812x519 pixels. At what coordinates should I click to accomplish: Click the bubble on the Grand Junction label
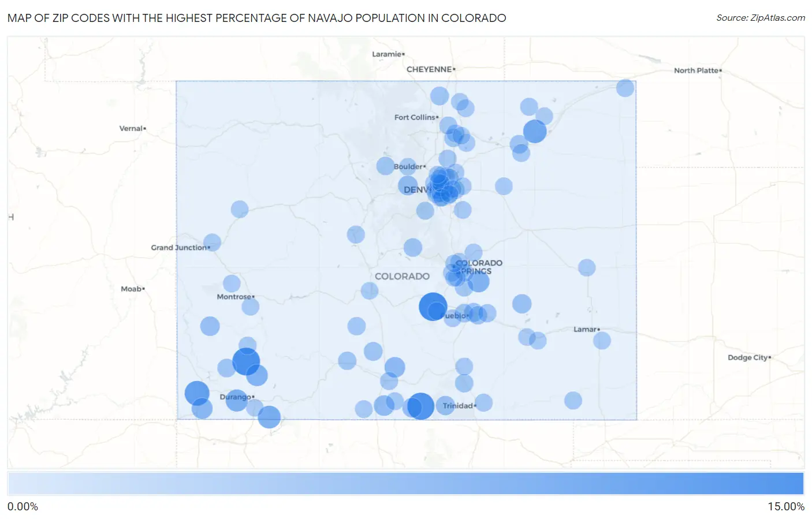[x=212, y=242]
